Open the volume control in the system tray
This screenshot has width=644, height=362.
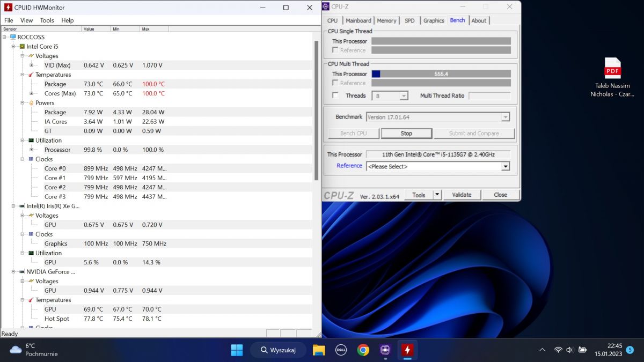pyautogui.click(x=570, y=350)
